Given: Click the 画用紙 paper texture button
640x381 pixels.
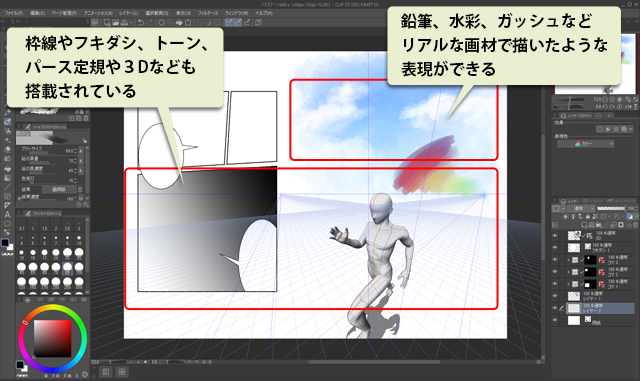Looking at the screenshot, I should [x=59, y=189].
